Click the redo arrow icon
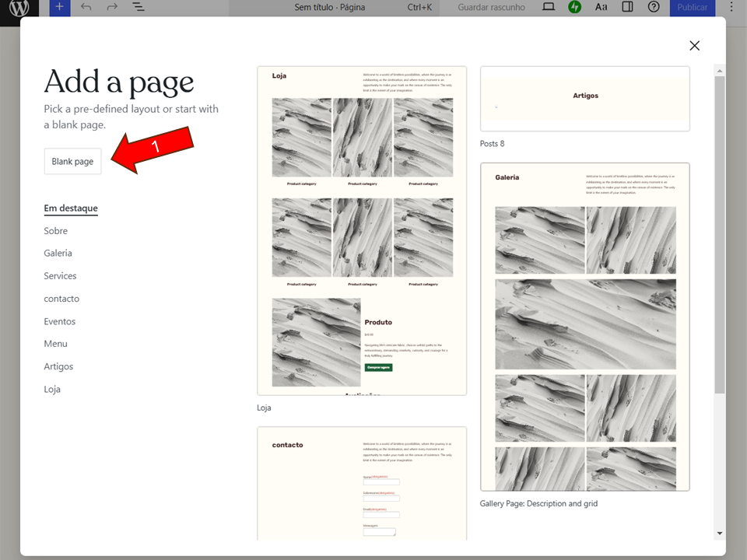The image size is (747, 560). click(x=112, y=8)
